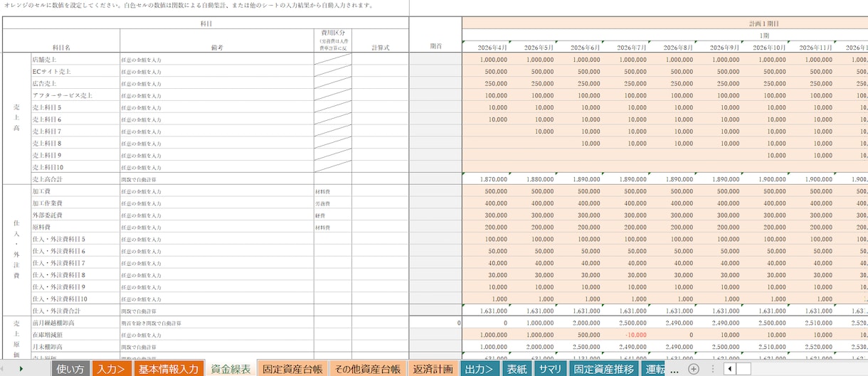The height and width of the screenshot is (376, 868).
Task: Click the horizontal scrollbar thumb
Action: pyautogui.click(x=743, y=369)
